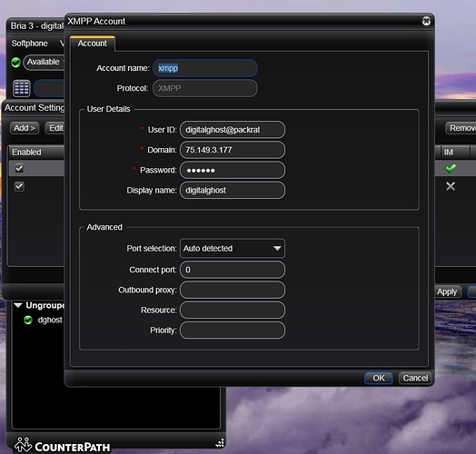Click the OK button
This screenshot has height=454, width=476.
point(379,378)
